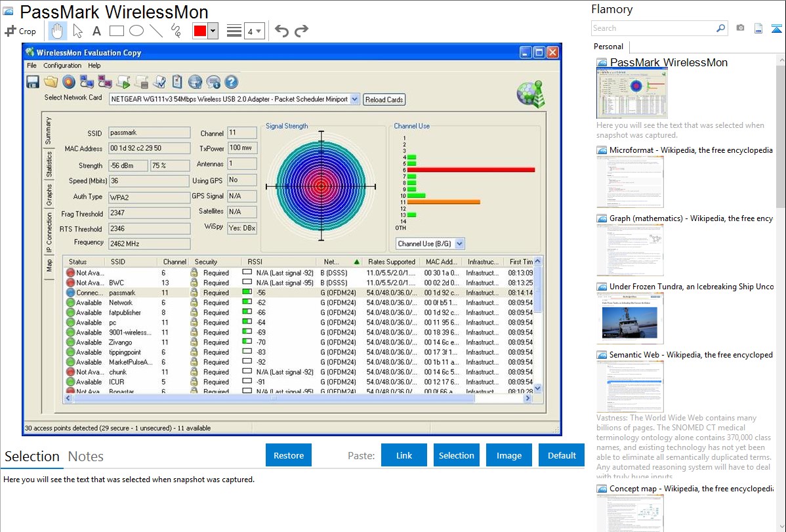This screenshot has height=532, width=786.
Task: Activate the hand pan tool
Action: click(57, 31)
